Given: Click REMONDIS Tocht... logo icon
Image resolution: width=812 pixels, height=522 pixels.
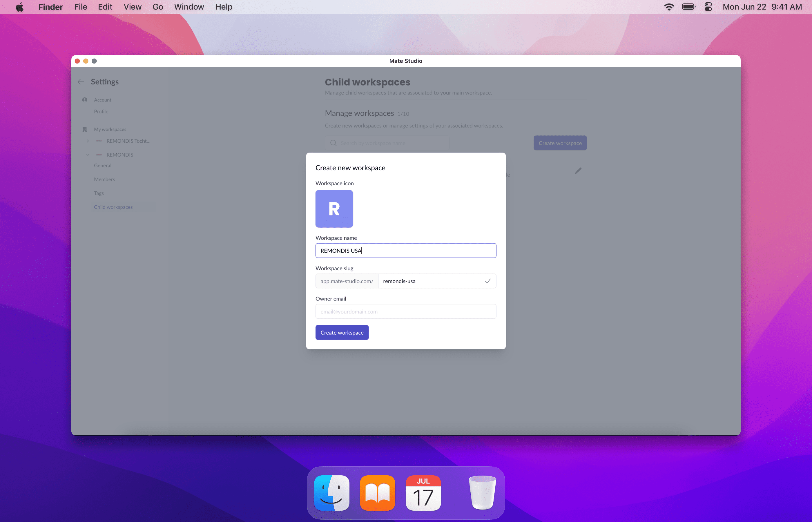Looking at the screenshot, I should [x=99, y=141].
